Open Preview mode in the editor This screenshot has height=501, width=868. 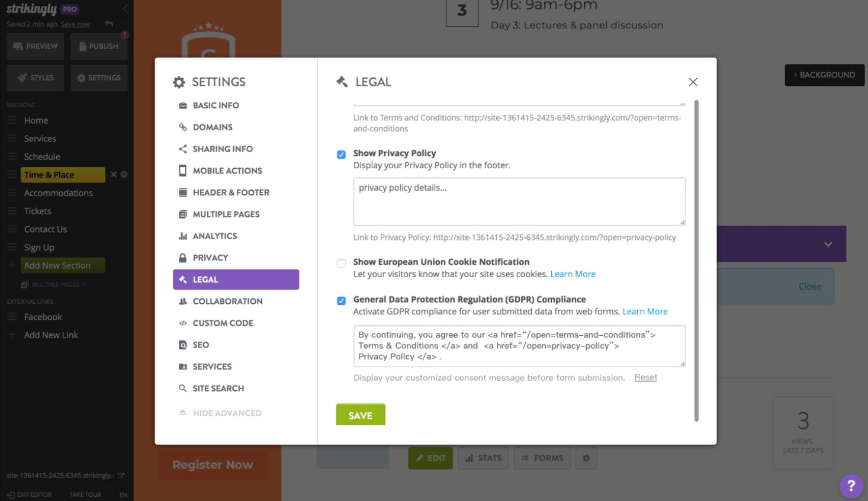(35, 46)
